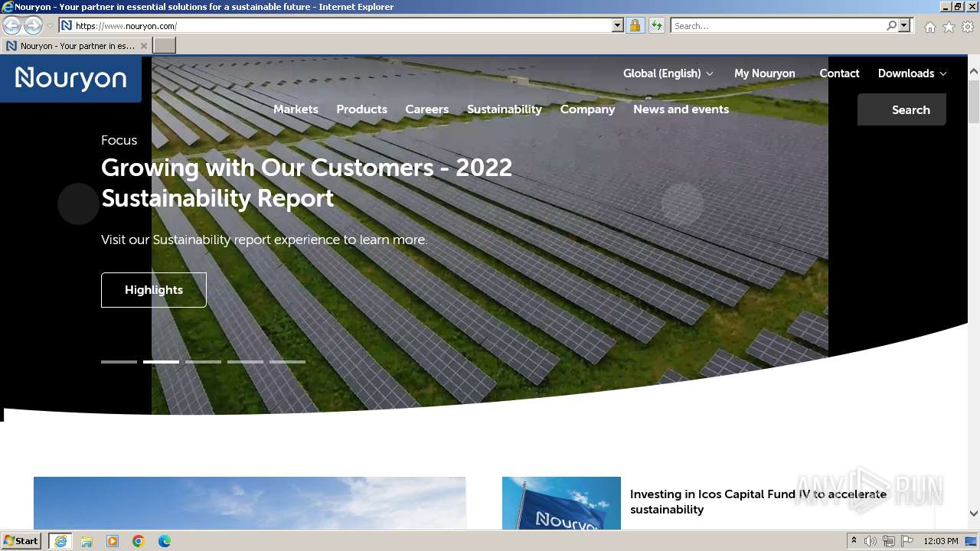Click the page scrollbar up arrow
The image size is (980, 551).
pos(974,72)
